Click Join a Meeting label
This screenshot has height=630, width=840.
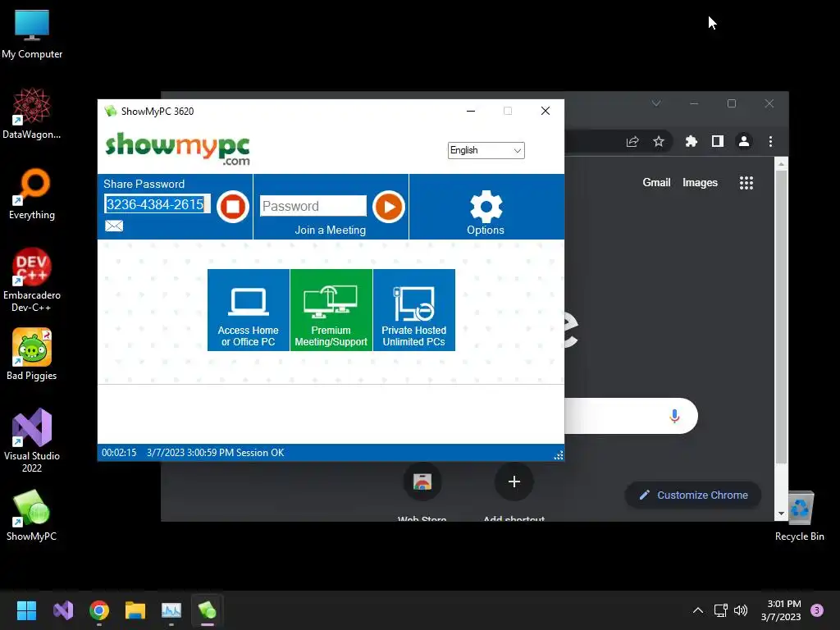[x=330, y=231]
